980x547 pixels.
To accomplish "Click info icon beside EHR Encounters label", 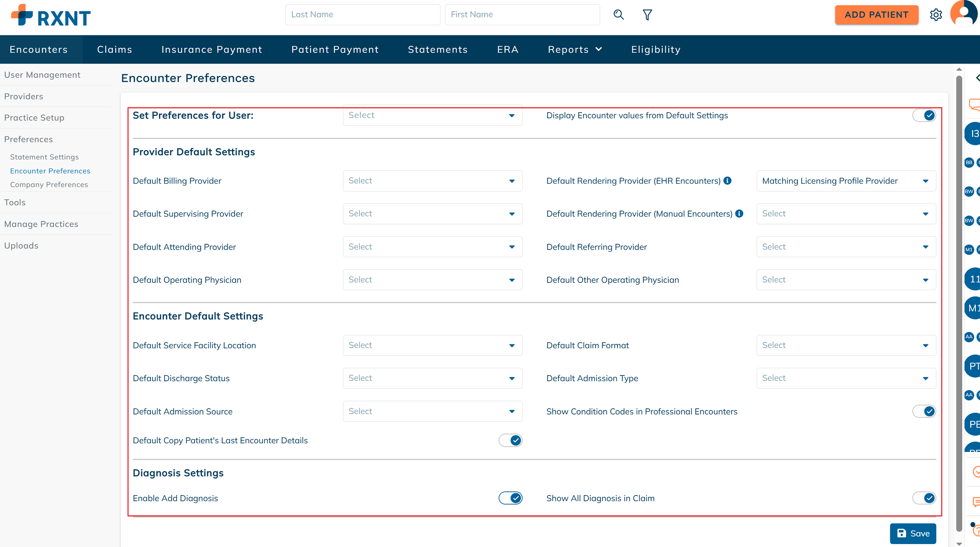I will (x=727, y=181).
